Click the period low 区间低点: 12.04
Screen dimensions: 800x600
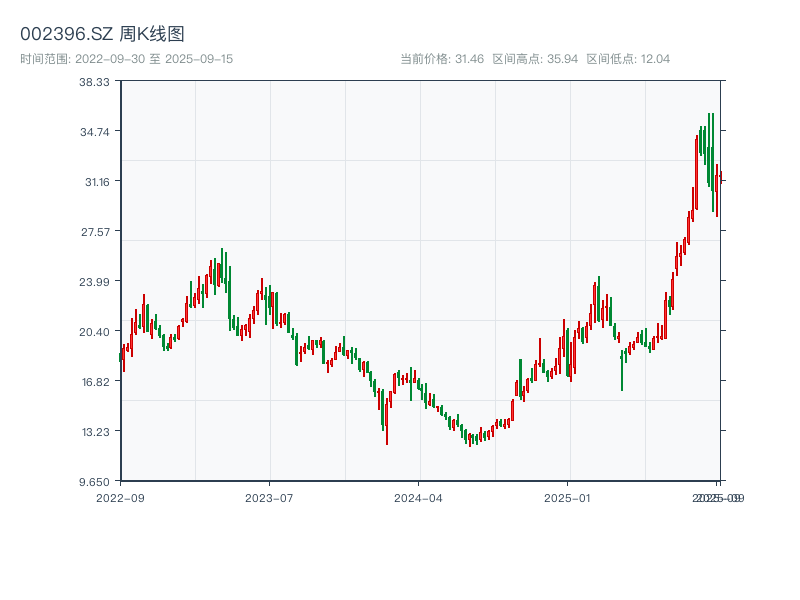[628, 59]
